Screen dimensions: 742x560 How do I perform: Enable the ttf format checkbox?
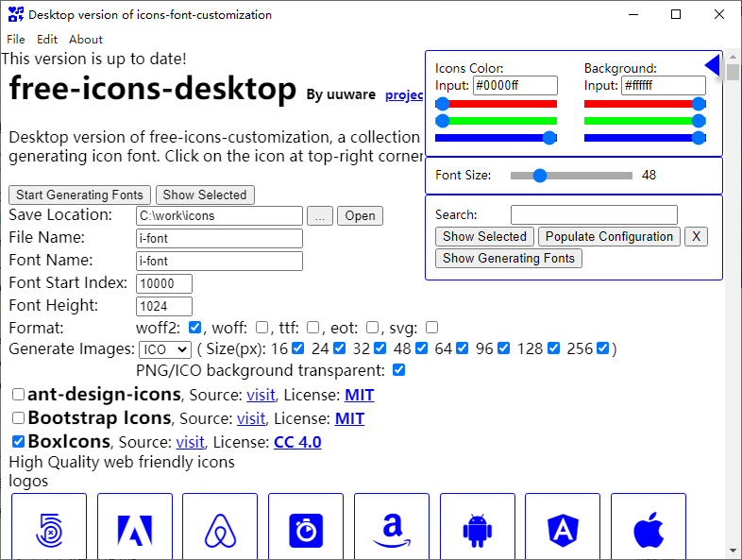coord(312,327)
